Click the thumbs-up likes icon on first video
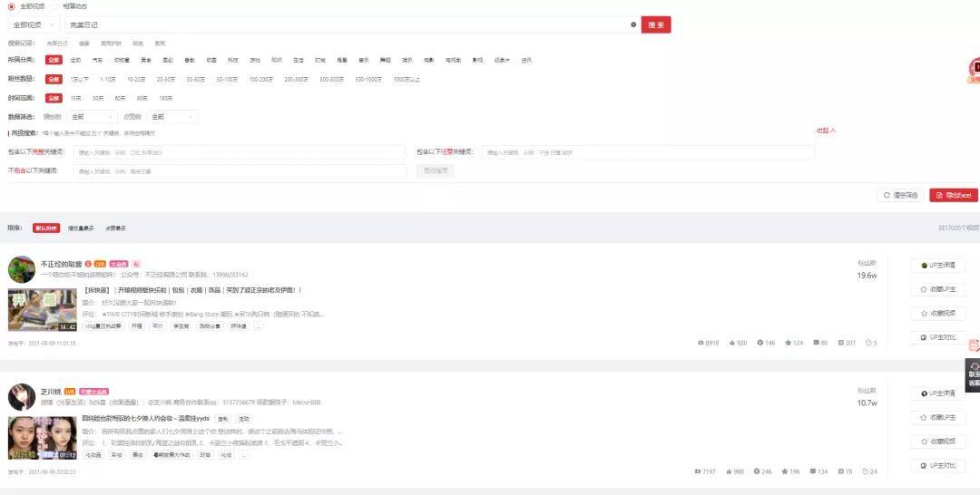Image resolution: width=980 pixels, height=495 pixels. (730, 343)
